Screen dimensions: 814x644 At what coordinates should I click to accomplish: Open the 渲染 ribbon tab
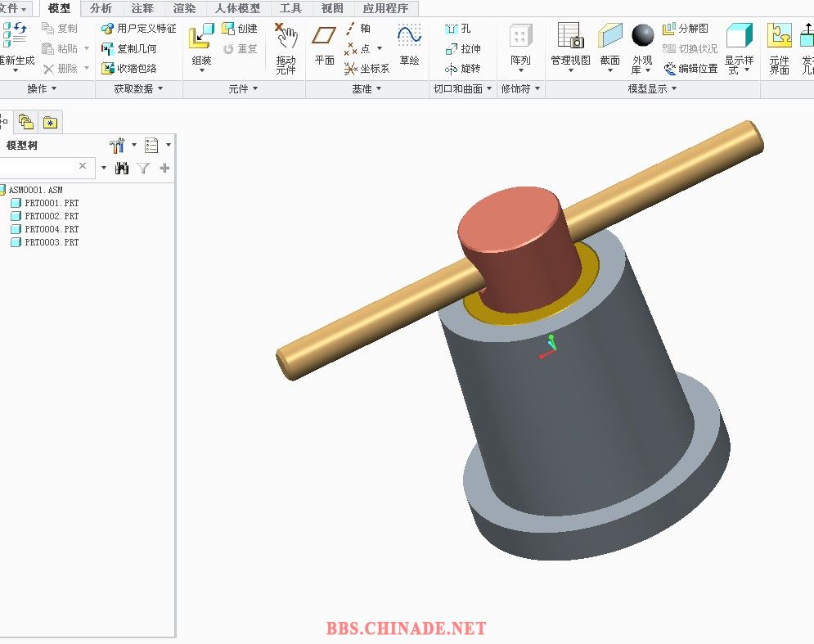coord(185,9)
